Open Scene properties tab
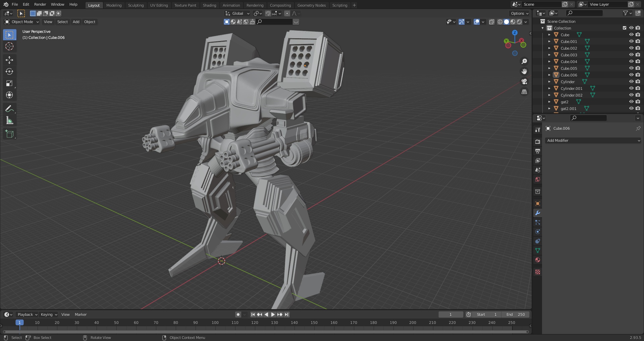 click(538, 170)
